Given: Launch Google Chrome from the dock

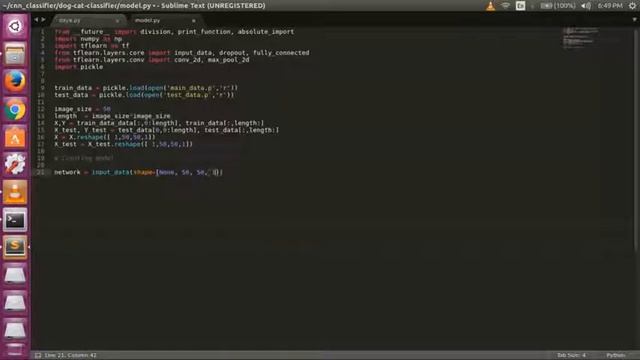Looking at the screenshot, I should 15,109.
